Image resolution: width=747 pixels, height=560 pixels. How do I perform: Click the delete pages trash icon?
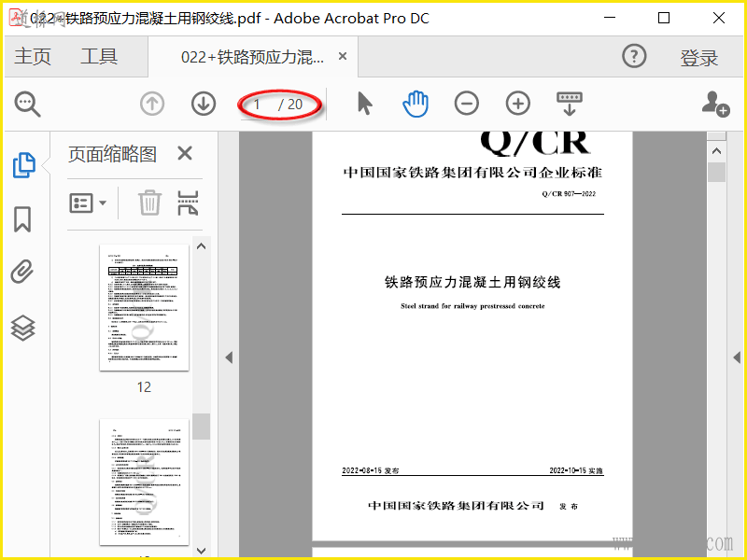[150, 203]
